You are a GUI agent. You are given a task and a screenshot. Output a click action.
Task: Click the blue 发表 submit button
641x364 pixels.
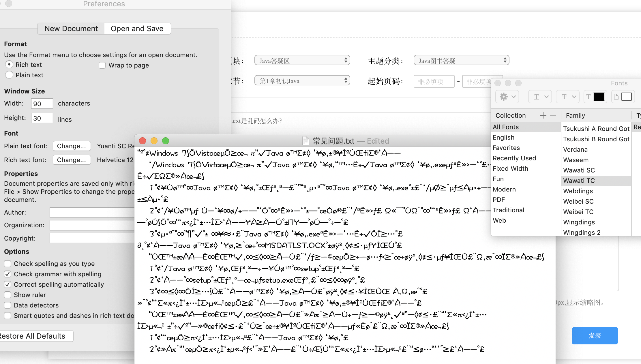click(595, 336)
